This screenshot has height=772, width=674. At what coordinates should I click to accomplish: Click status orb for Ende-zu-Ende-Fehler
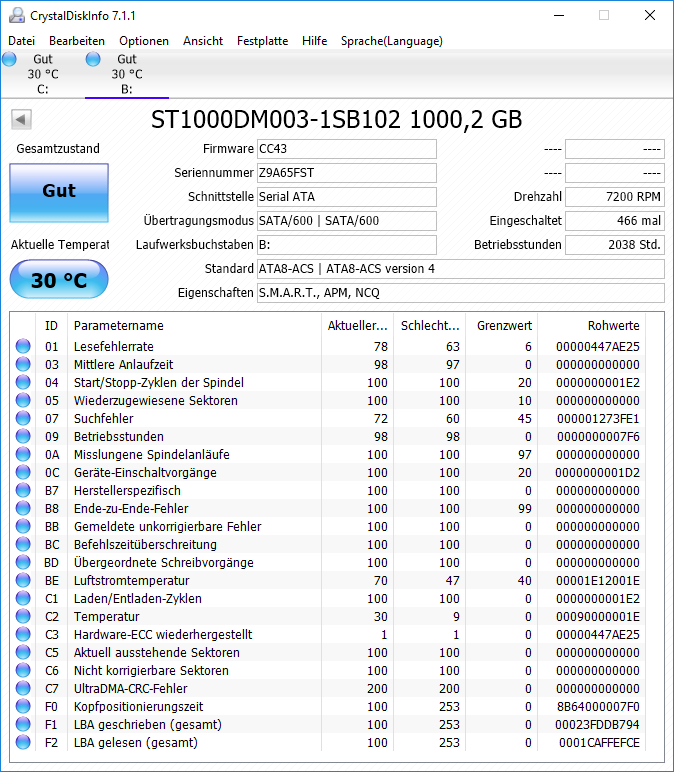pyautogui.click(x=23, y=508)
